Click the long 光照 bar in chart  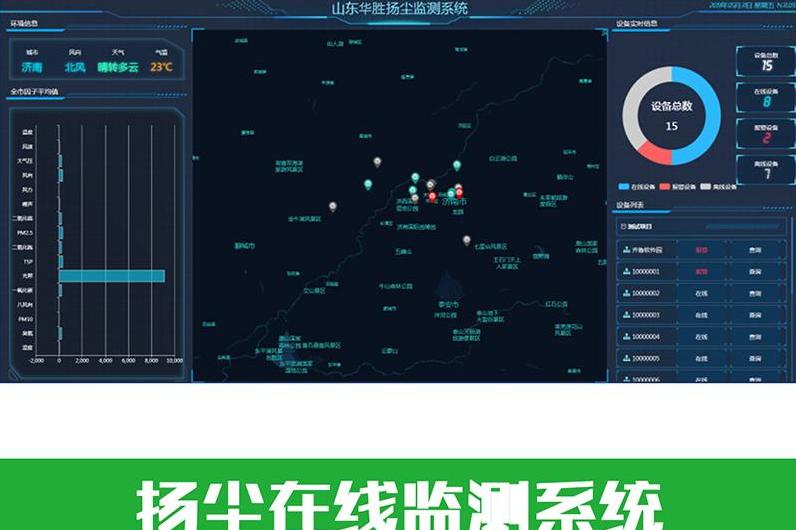[x=111, y=275]
